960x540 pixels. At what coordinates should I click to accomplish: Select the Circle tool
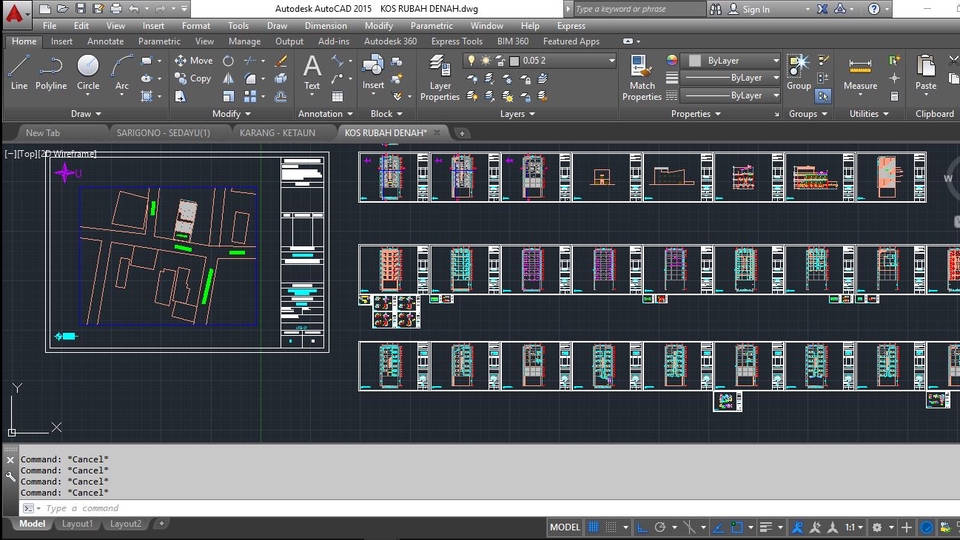click(x=88, y=72)
